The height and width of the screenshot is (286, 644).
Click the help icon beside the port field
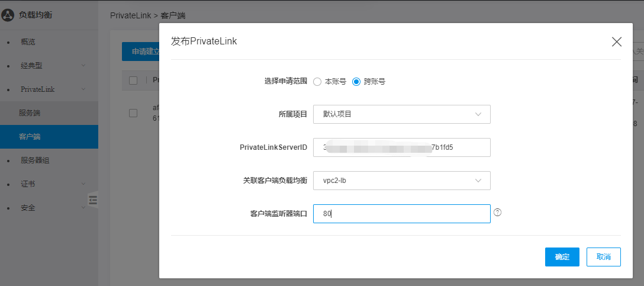click(x=498, y=213)
